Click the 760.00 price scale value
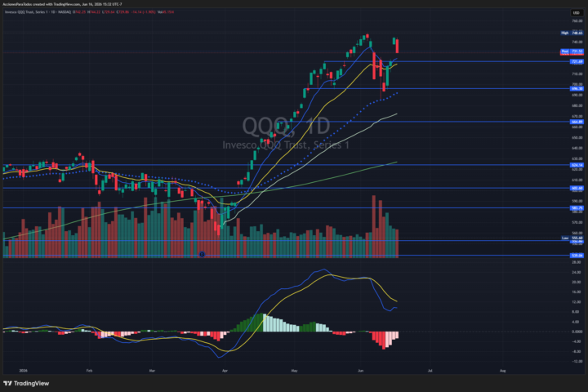This screenshot has width=588, height=392. pos(577,21)
